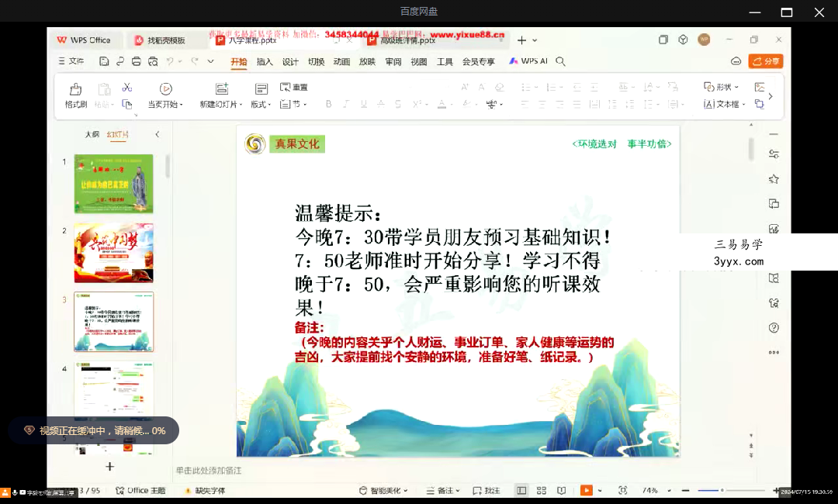The height and width of the screenshot is (504, 838).
Task: Click the Italic formatting icon
Action: pos(346,104)
